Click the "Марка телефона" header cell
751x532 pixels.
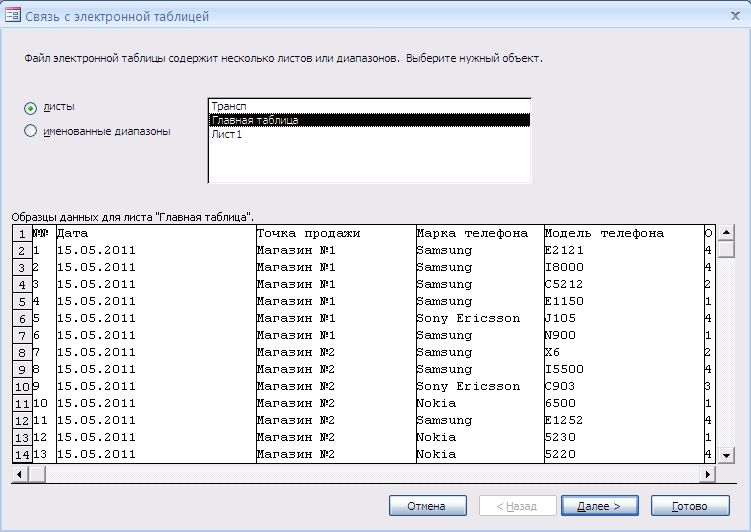[x=480, y=233]
